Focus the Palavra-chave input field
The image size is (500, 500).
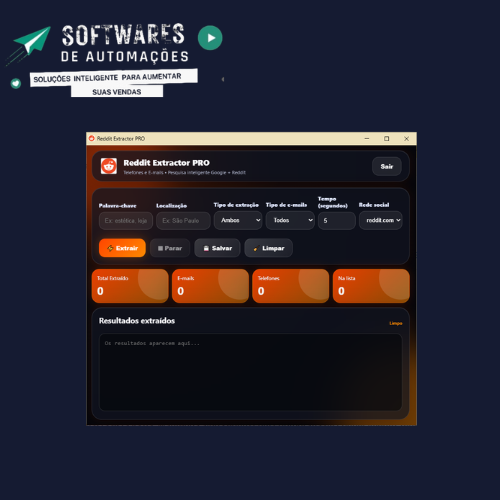(126, 221)
